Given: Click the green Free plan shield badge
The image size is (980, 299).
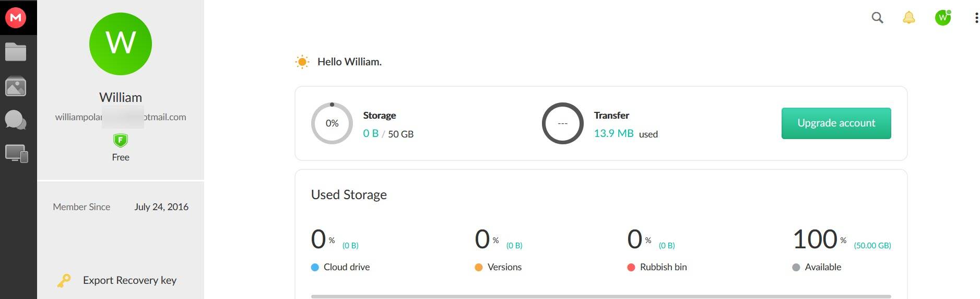Looking at the screenshot, I should (x=121, y=140).
